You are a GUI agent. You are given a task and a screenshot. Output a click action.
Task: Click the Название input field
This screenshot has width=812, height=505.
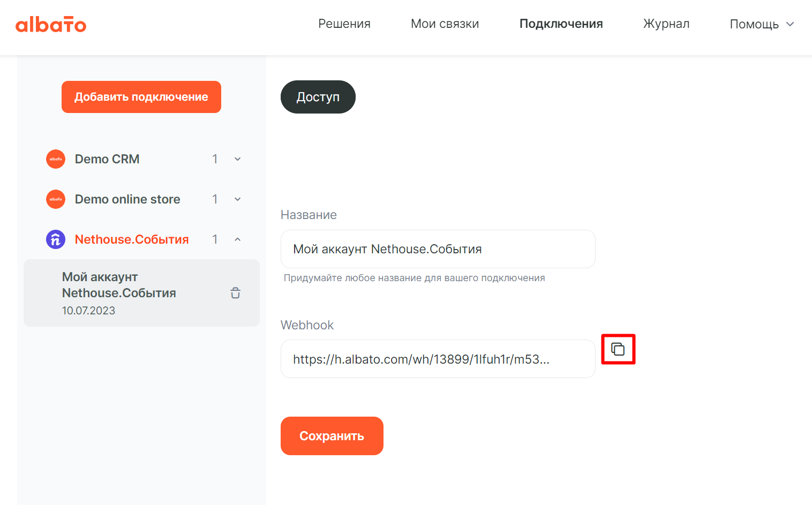438,249
